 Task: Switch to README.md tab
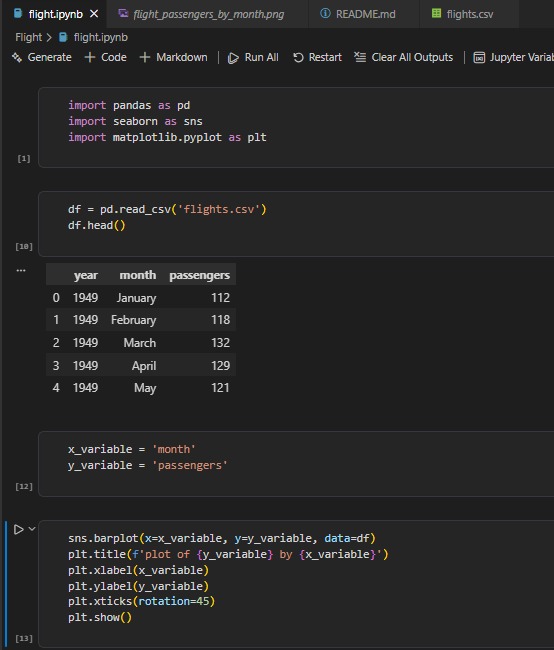(x=358, y=14)
